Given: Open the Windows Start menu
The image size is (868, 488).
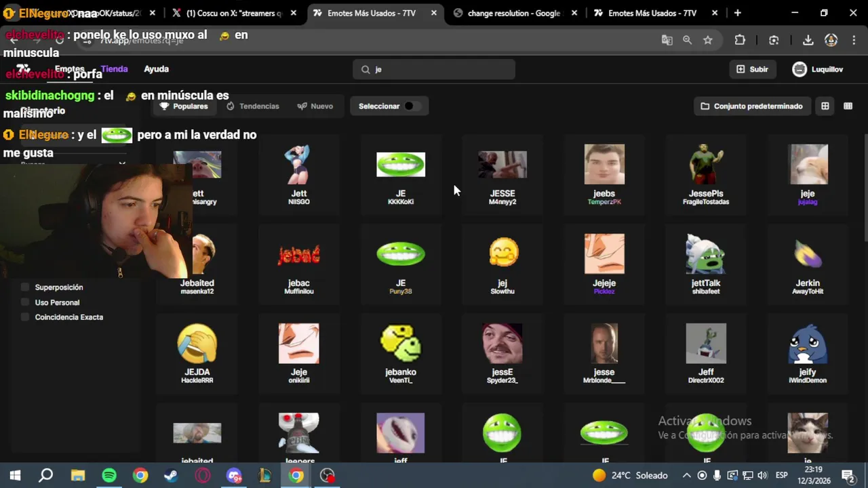Looking at the screenshot, I should click(15, 475).
